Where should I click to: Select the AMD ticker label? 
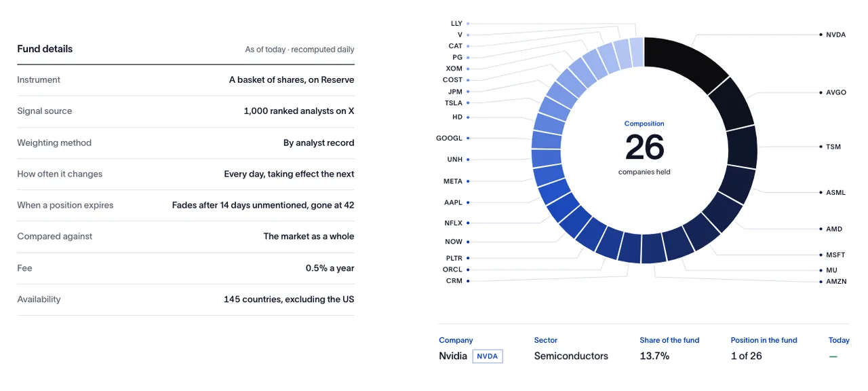[x=833, y=229]
